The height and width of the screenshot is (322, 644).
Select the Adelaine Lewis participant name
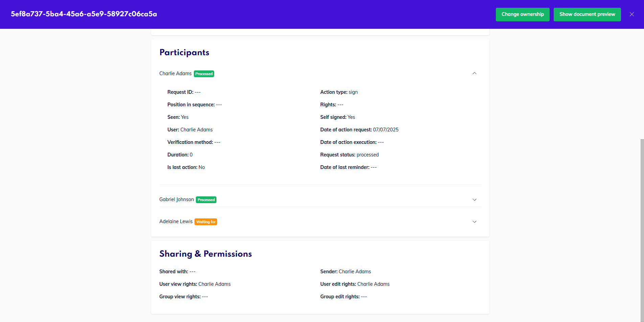coord(176,221)
